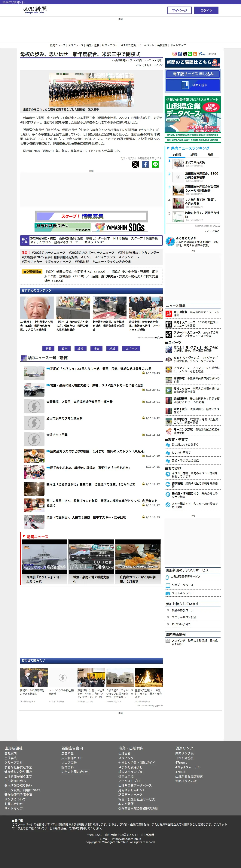241x868 pixels.
Task: Click the イベント情報 icon
Action: pos(168,474)
